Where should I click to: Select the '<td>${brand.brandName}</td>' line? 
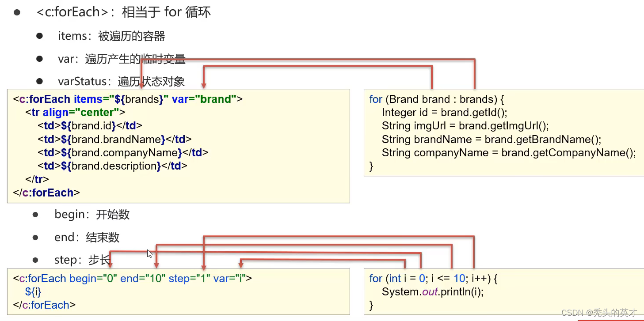pyautogui.click(x=115, y=140)
